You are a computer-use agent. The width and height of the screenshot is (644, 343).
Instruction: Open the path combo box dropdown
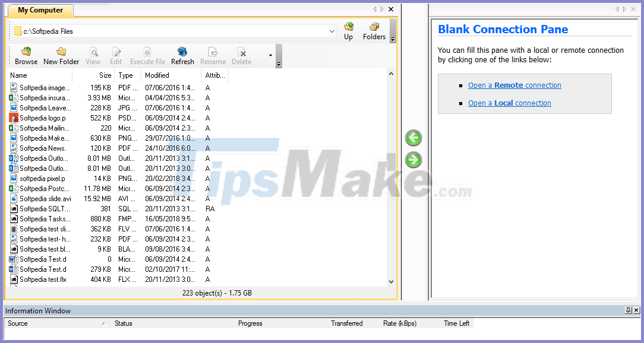(331, 30)
